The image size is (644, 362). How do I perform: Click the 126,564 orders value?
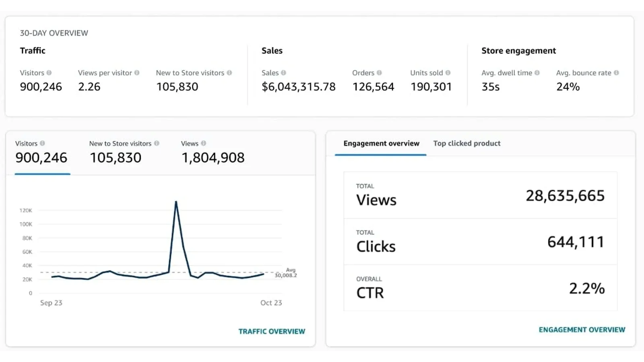click(374, 87)
